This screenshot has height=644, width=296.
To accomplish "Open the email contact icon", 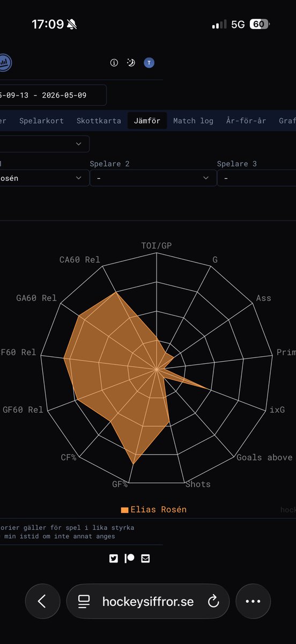I will tap(145, 558).
